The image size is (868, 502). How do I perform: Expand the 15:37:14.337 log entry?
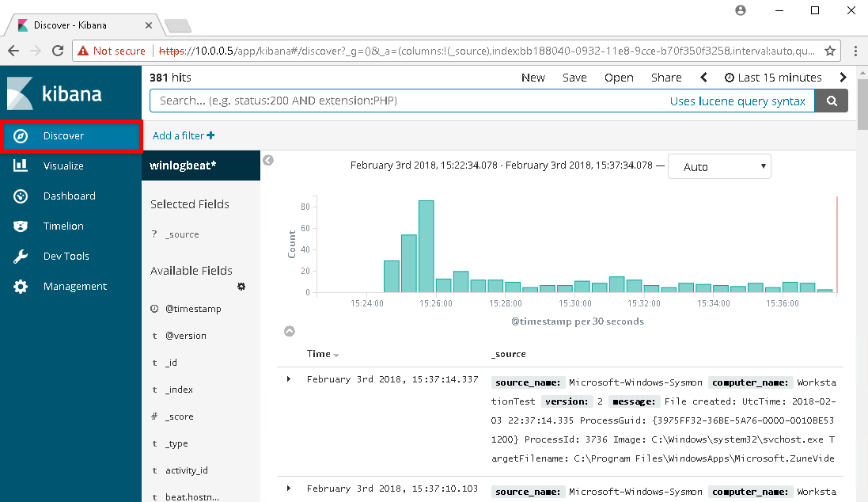point(289,379)
